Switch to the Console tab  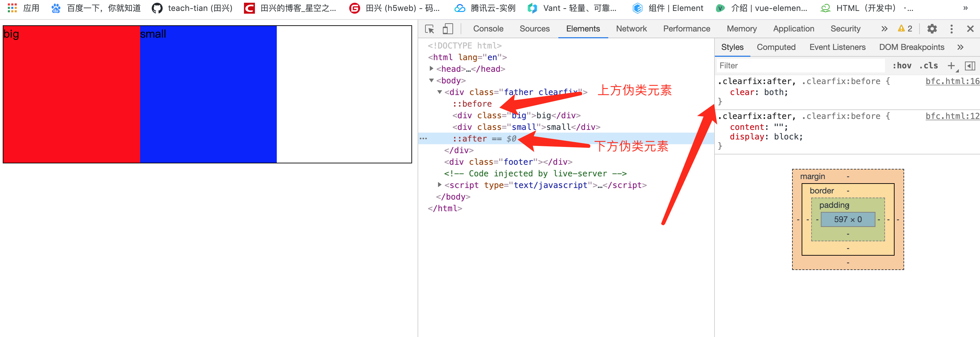pos(488,29)
